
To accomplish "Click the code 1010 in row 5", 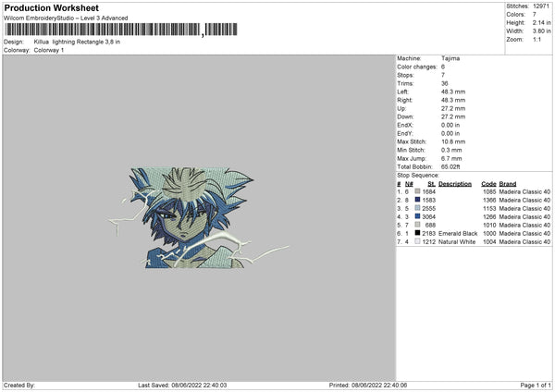I will [x=489, y=225].
